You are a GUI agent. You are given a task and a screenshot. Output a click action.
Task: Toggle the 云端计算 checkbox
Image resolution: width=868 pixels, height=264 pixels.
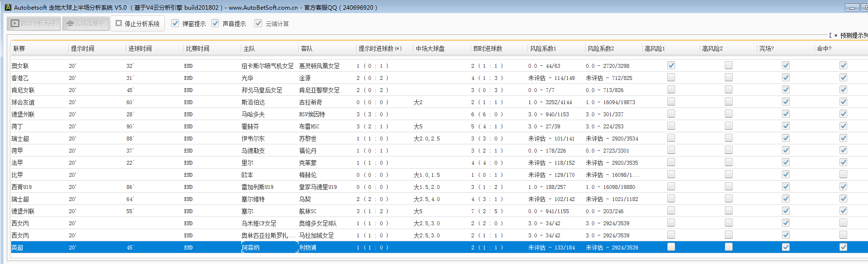click(258, 23)
